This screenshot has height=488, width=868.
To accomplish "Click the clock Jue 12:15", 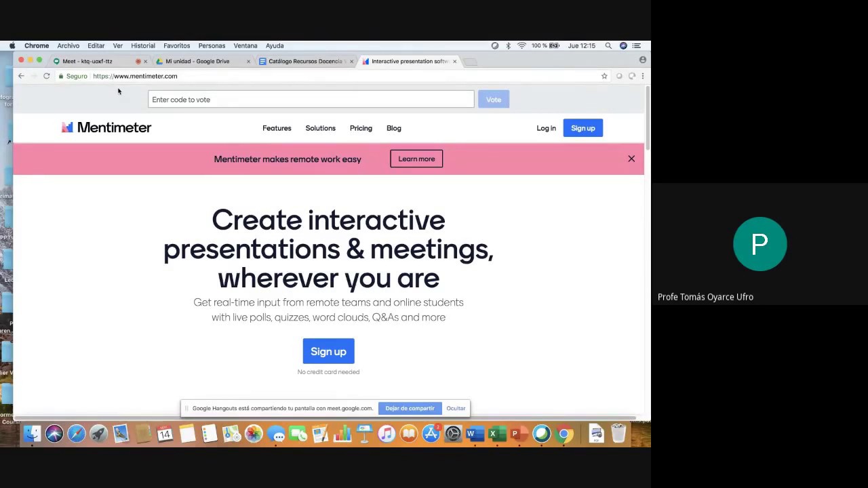I will [582, 45].
